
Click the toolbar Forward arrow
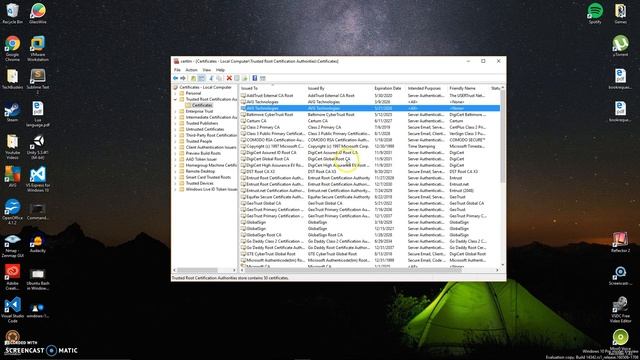183,78
